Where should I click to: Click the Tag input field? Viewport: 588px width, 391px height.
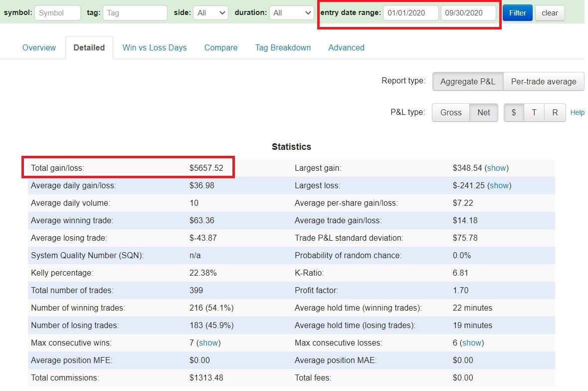pyautogui.click(x=135, y=13)
